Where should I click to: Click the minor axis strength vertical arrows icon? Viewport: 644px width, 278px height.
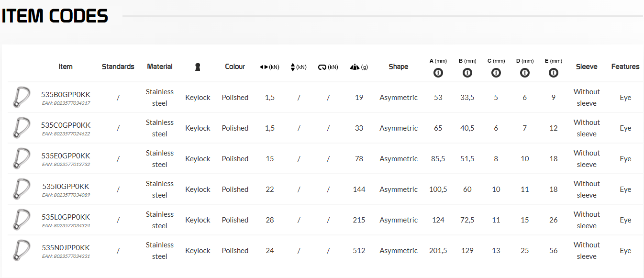point(293,67)
